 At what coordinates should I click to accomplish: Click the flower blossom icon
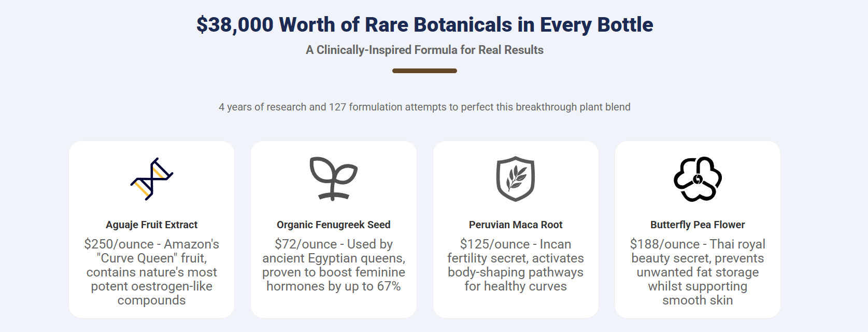(698, 179)
